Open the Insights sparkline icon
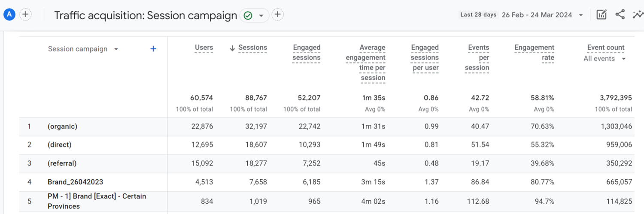This screenshot has height=214, width=644. coord(638,15)
